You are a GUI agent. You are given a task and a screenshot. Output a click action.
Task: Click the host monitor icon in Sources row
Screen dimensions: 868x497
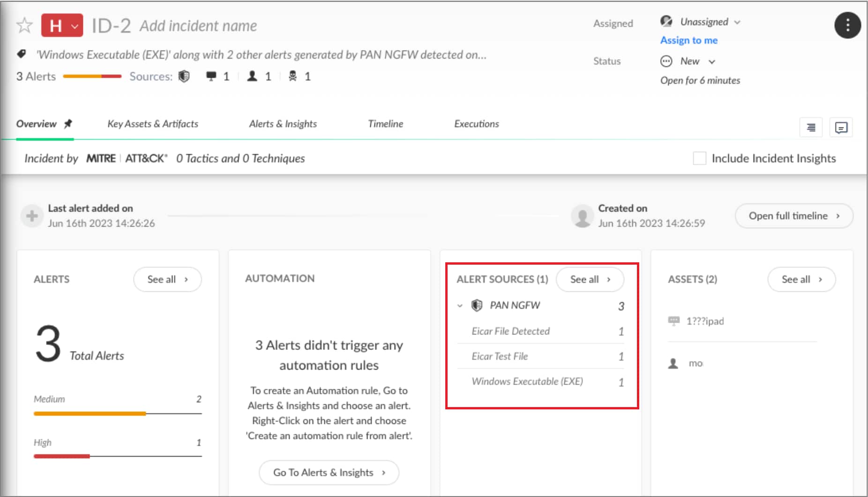(211, 76)
